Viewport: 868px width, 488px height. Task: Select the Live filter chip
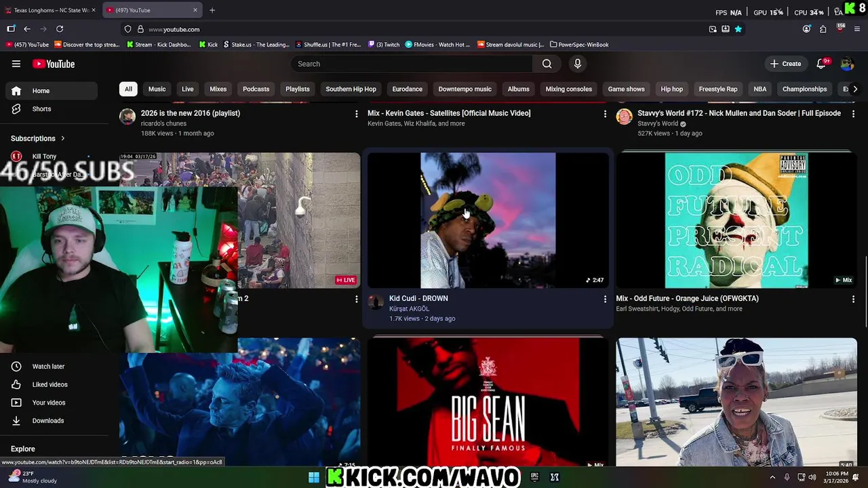[x=188, y=89]
